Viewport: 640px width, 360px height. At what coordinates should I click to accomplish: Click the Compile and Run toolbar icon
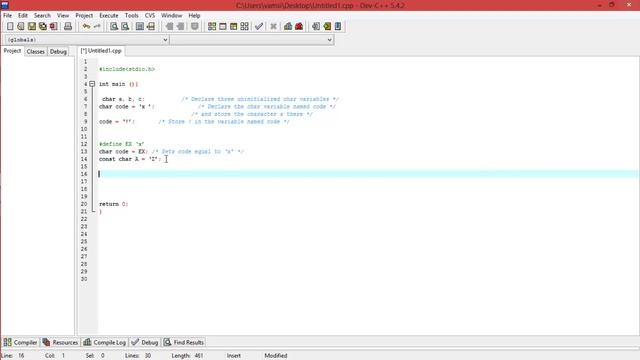pos(233,27)
